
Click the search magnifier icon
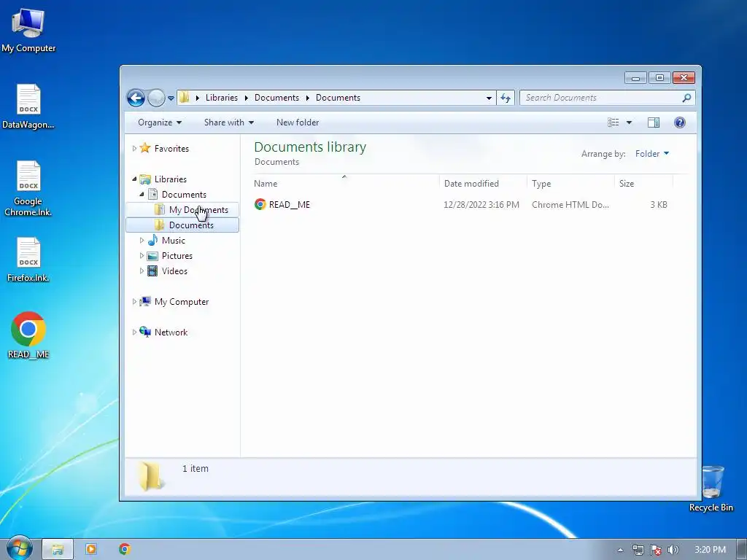[686, 98]
